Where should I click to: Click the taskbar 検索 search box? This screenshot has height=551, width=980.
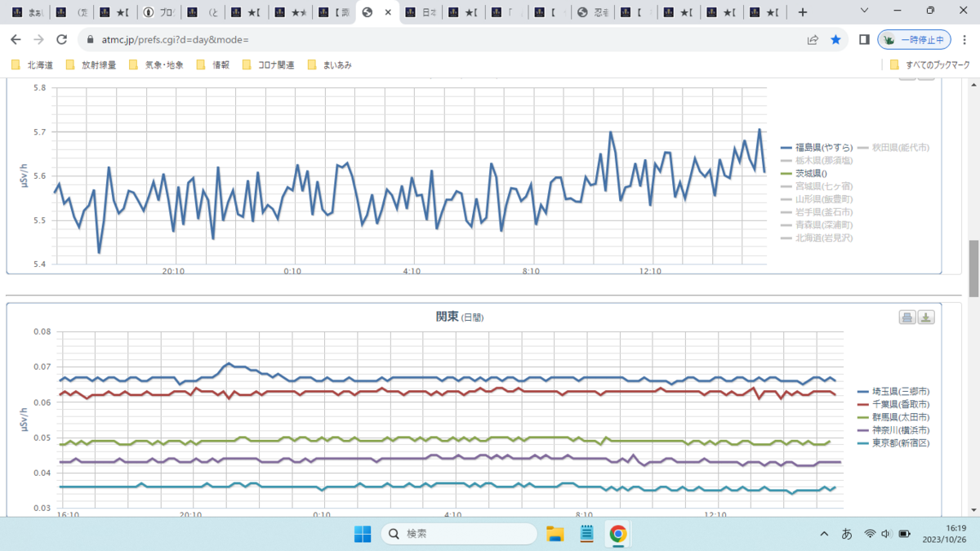click(459, 534)
